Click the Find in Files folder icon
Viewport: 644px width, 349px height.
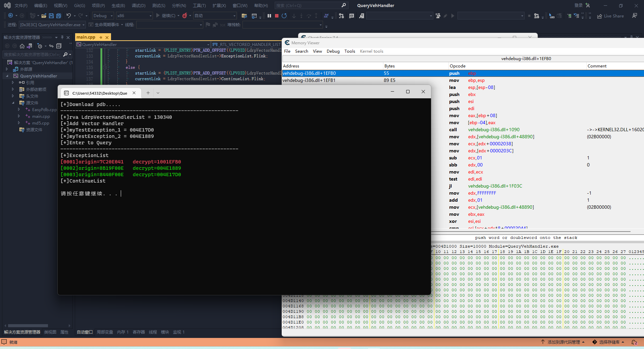point(244,16)
